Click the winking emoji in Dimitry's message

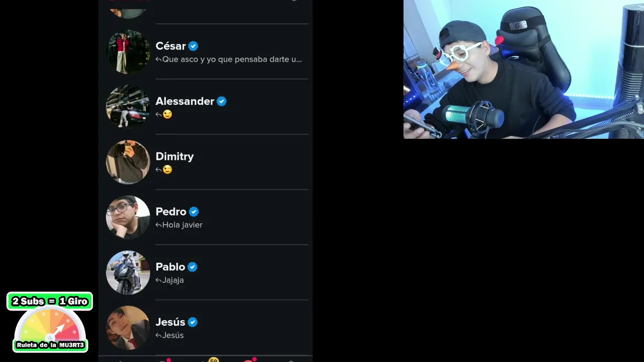tap(168, 170)
